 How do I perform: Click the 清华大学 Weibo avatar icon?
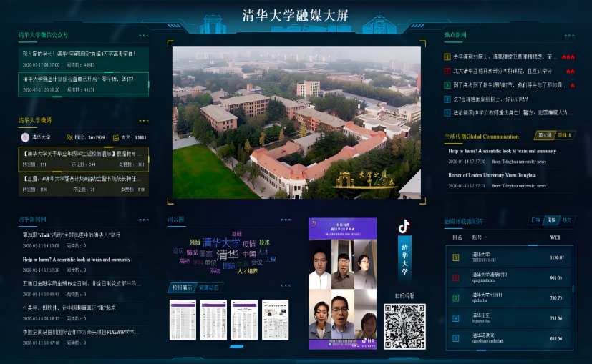pyautogui.click(x=25, y=137)
